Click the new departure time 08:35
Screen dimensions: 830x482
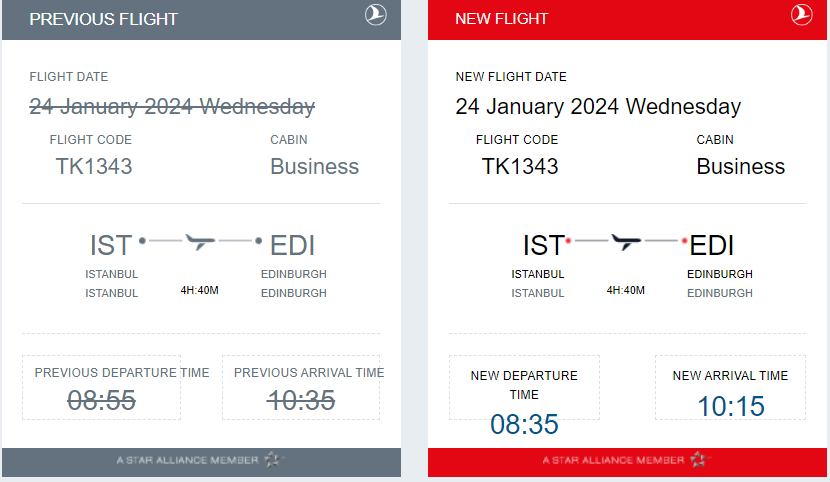click(524, 424)
